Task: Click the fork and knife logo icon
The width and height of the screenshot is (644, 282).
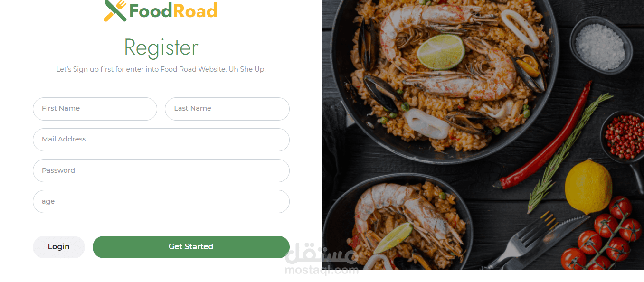Action: [115, 10]
